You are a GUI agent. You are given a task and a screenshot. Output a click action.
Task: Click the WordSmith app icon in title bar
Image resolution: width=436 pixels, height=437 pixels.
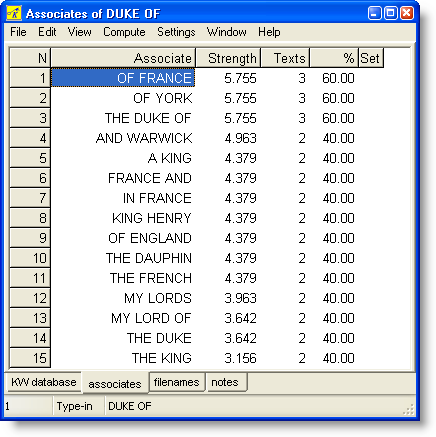click(14, 14)
